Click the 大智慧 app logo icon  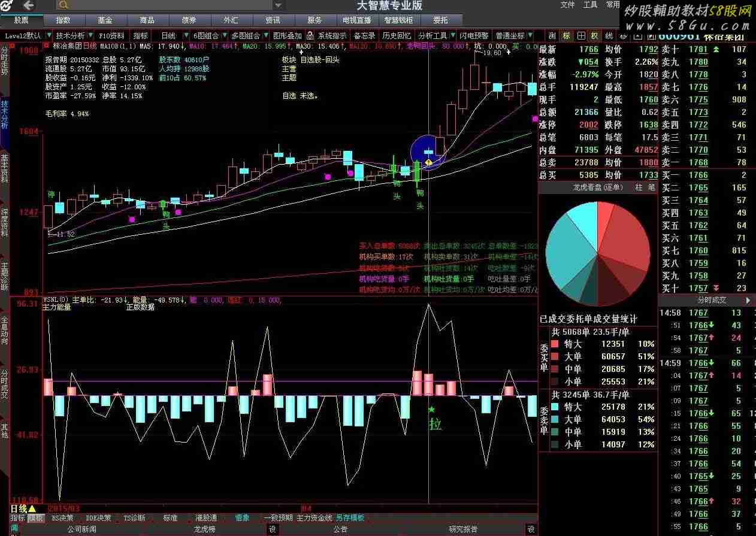pyautogui.click(x=6, y=5)
